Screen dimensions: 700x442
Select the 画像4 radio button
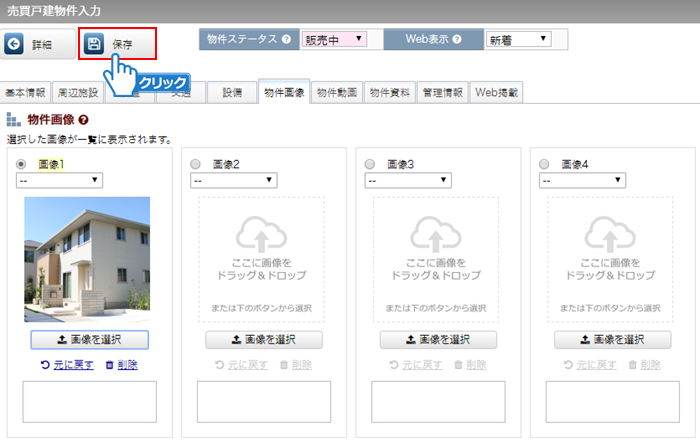544,164
